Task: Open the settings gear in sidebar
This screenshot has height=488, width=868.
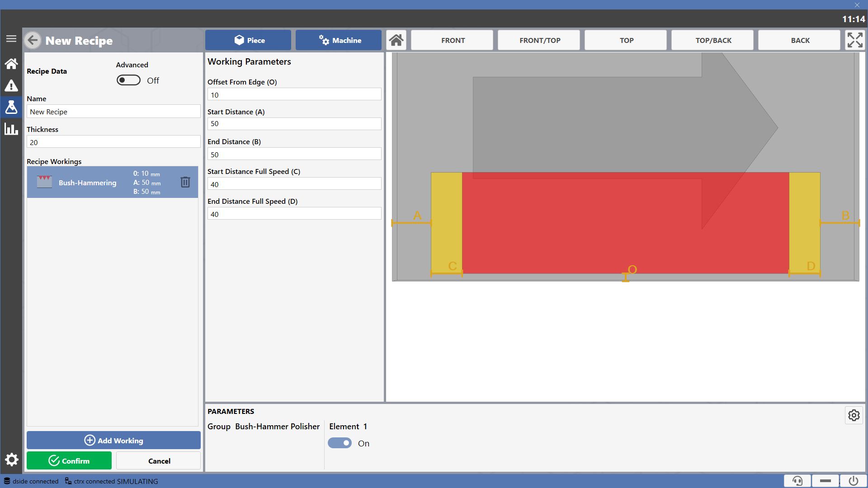Action: pyautogui.click(x=11, y=460)
